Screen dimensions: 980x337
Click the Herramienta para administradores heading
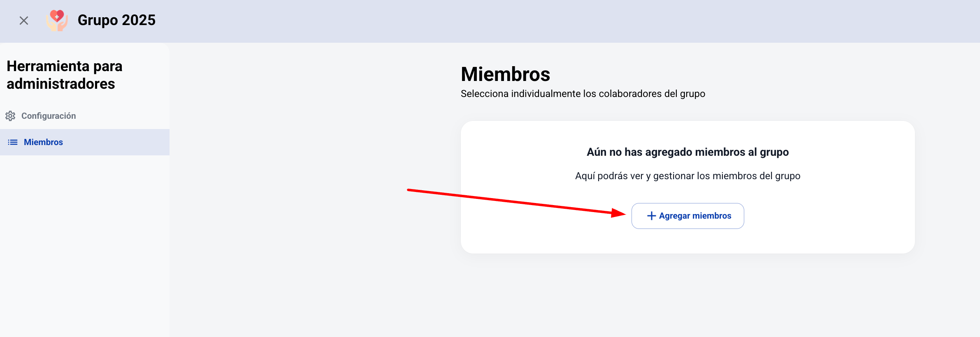[65, 75]
